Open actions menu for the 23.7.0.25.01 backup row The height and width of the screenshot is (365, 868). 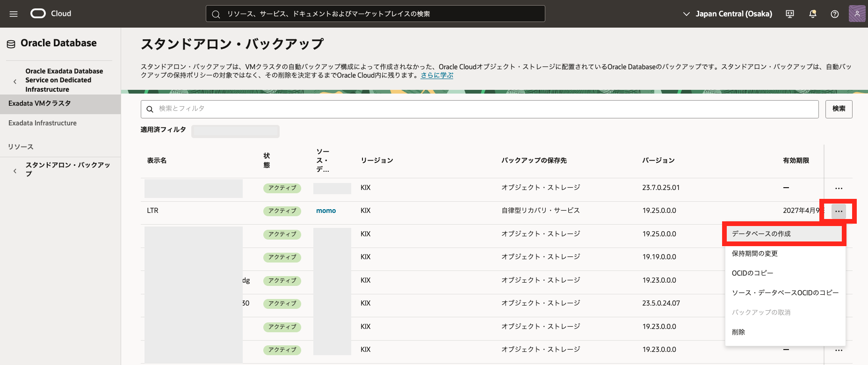tap(839, 188)
